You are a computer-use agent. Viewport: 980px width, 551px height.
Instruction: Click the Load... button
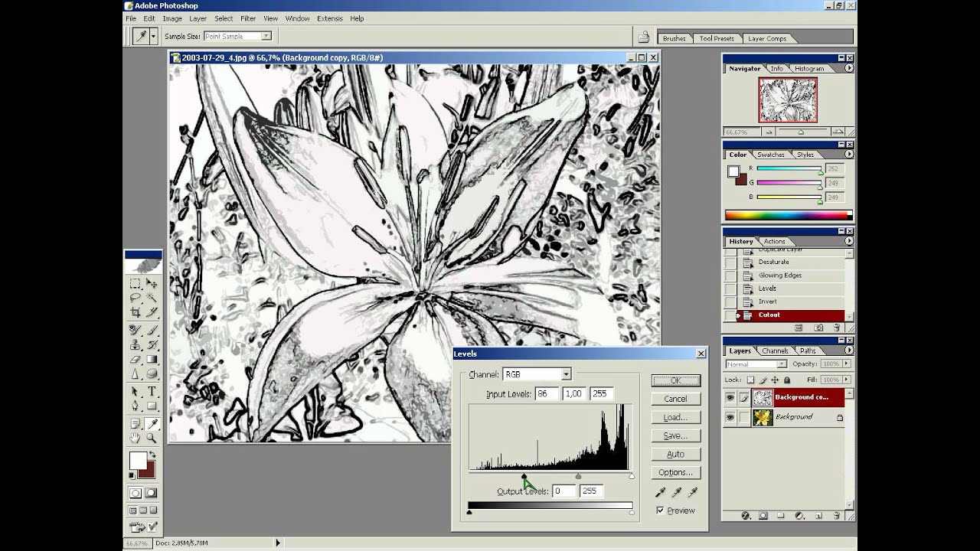point(675,417)
